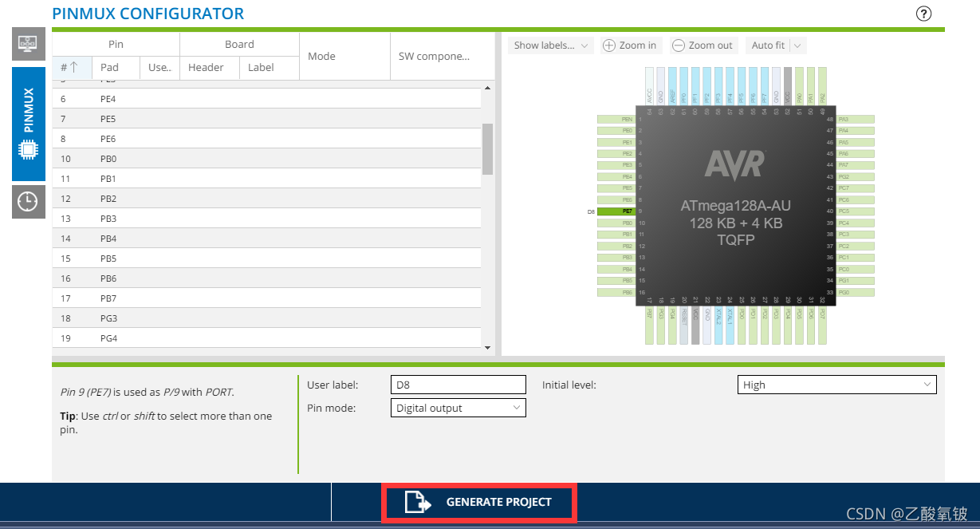Click the Label column header

click(270, 68)
